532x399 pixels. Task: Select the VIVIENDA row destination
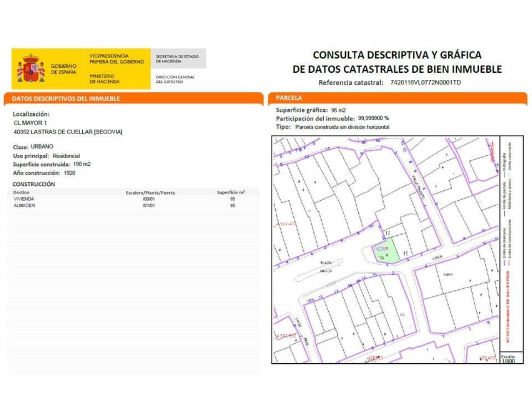point(24,199)
